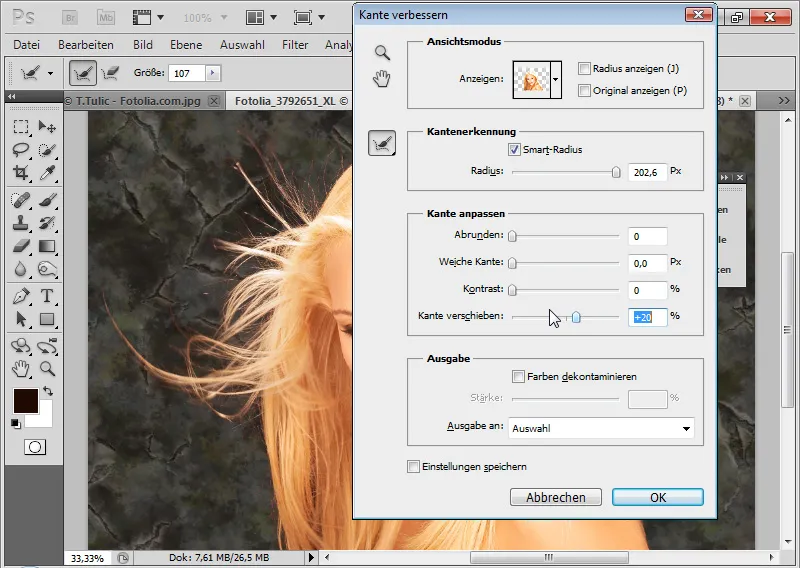800x568 pixels.
Task: Swap foreground and background colors
Action: pos(48,391)
